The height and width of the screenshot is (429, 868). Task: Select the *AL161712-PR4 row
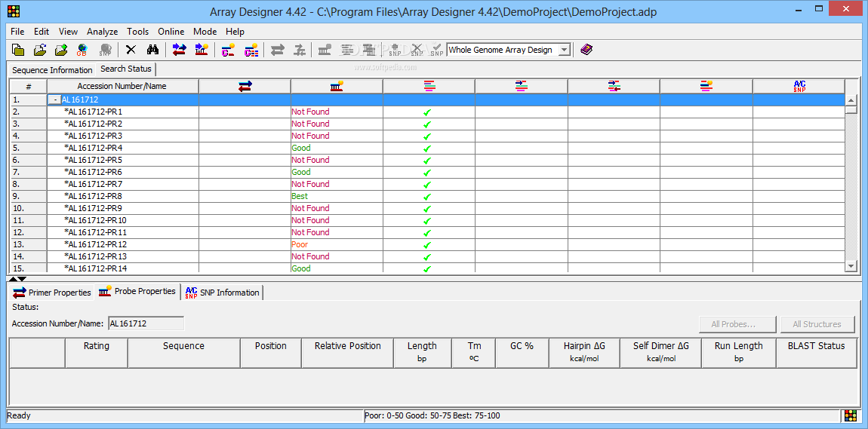click(x=427, y=149)
